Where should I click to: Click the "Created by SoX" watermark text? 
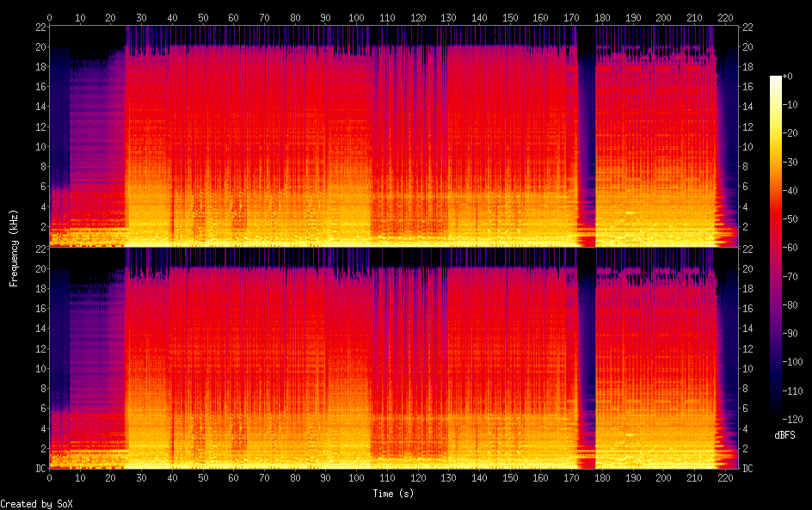pos(36,504)
